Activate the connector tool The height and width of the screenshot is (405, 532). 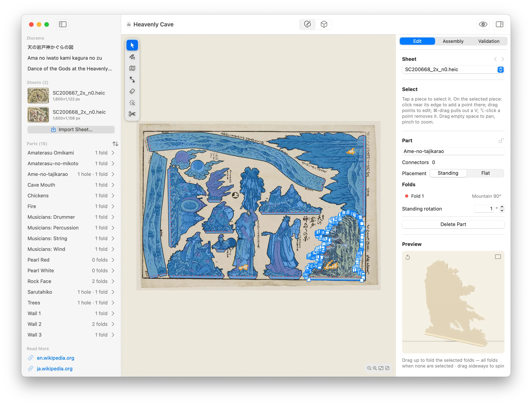click(x=132, y=80)
